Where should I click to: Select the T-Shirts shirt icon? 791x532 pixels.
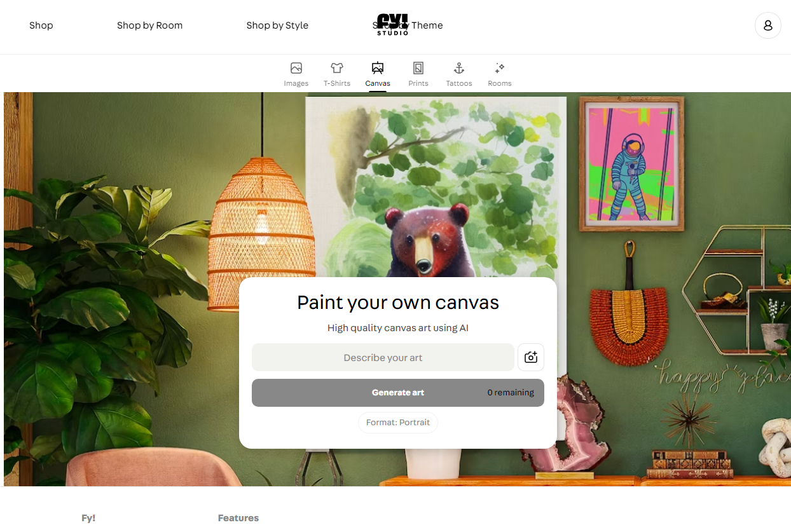(337, 68)
